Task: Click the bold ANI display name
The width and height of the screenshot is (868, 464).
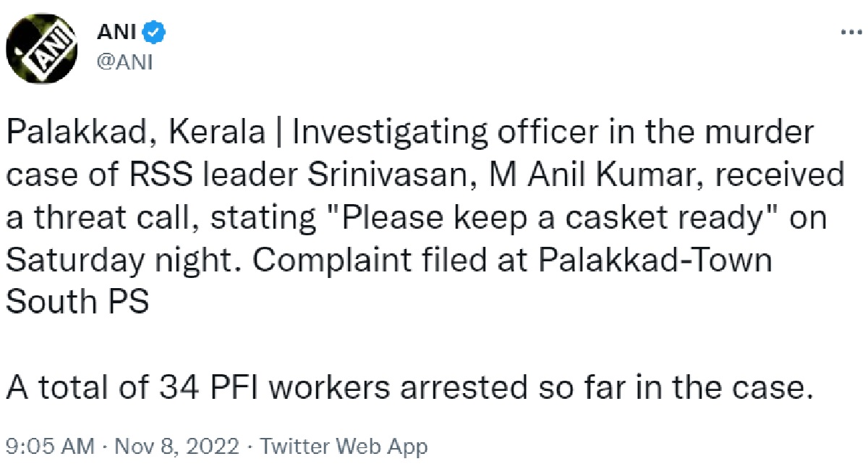Action: [119, 33]
